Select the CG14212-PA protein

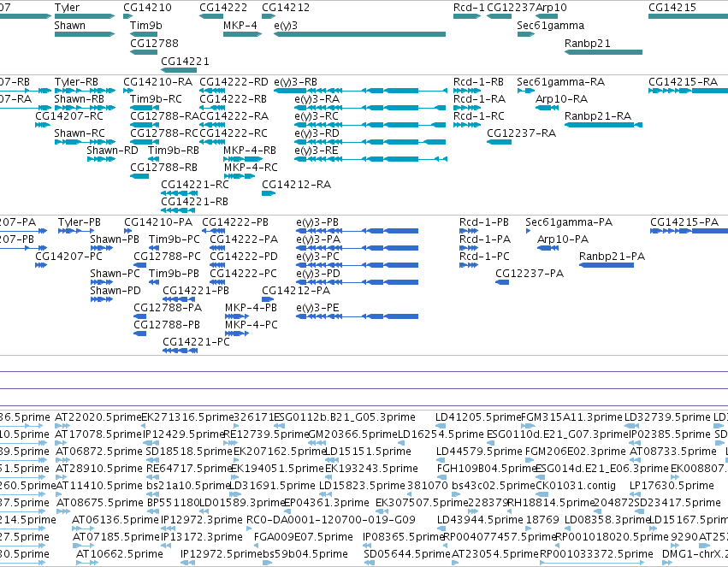coord(268,299)
